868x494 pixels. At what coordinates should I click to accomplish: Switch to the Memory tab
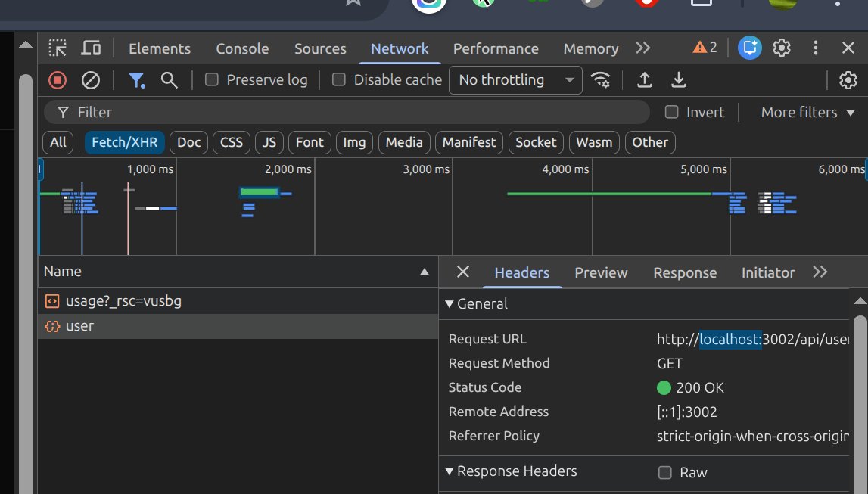pos(591,48)
